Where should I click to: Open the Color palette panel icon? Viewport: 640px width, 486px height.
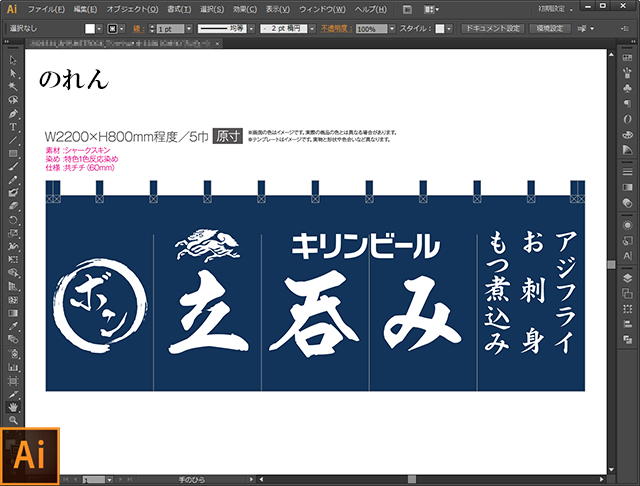627,134
